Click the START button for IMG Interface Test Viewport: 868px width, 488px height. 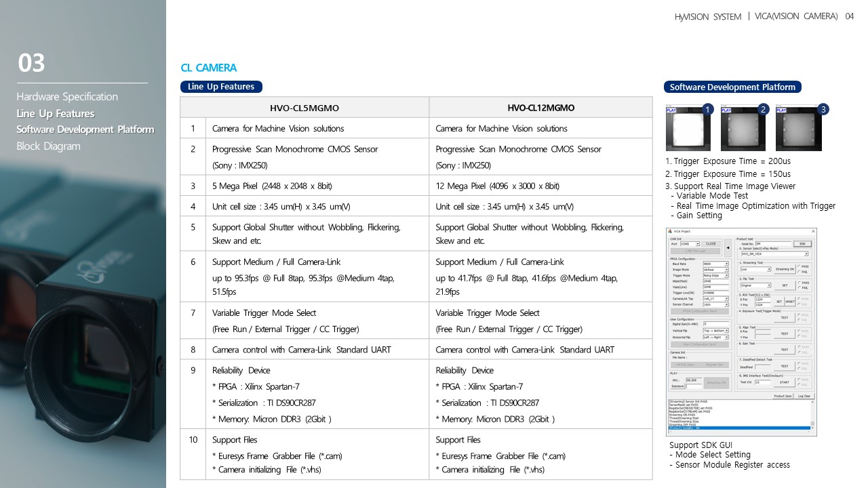click(x=784, y=382)
